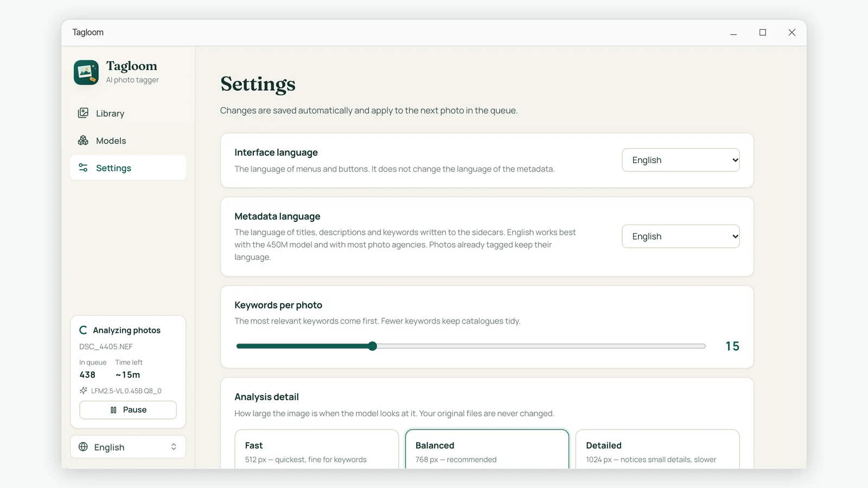Expand the sidebar English language selector
The width and height of the screenshot is (868, 488).
[x=128, y=447]
